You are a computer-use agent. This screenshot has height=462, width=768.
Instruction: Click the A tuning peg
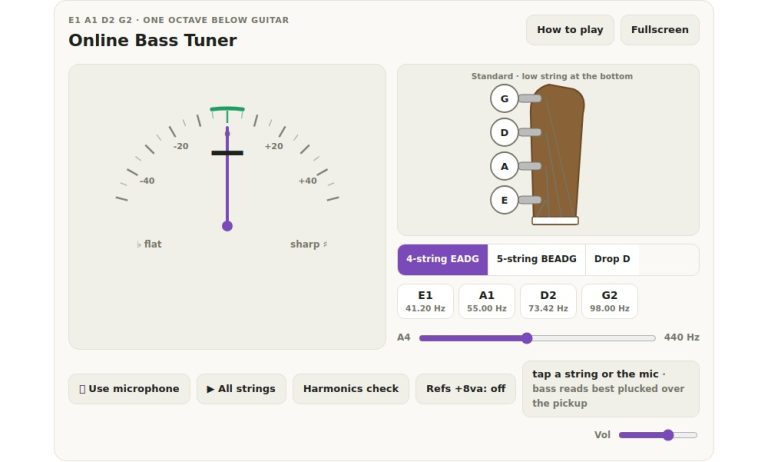(504, 166)
